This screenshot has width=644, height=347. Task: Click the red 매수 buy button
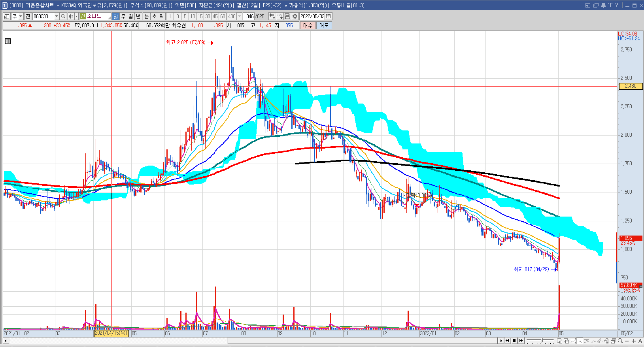[x=308, y=25]
